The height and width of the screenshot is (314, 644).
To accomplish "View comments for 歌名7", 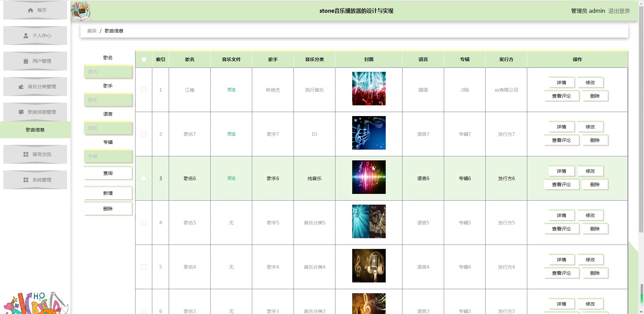I will point(561,140).
